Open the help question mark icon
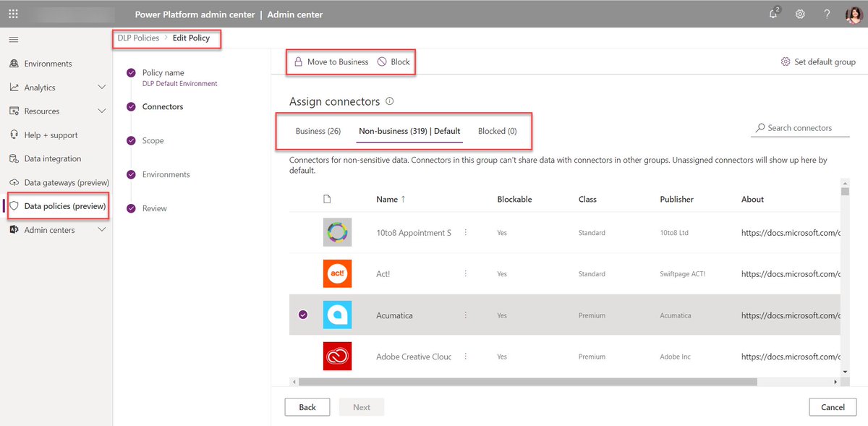868x426 pixels. click(827, 14)
